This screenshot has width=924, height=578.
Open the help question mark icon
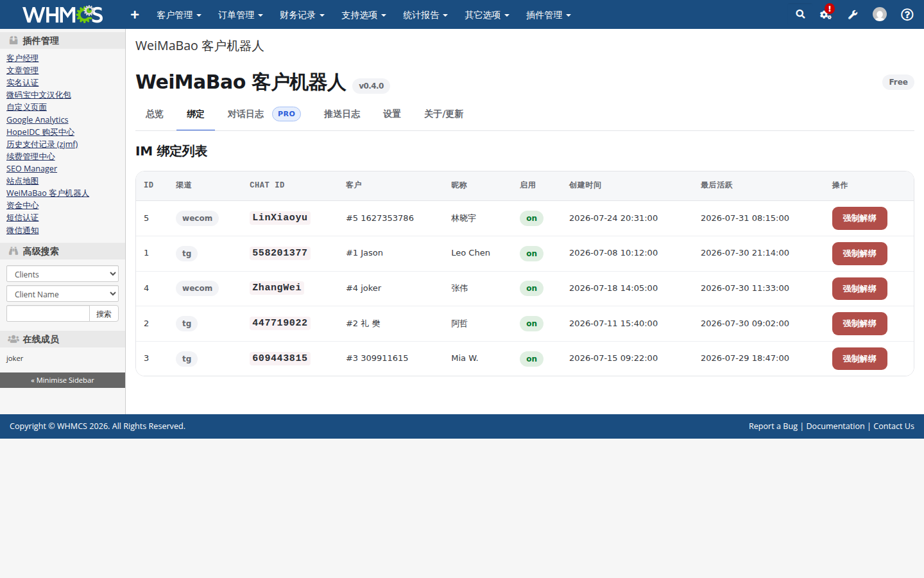click(x=907, y=14)
